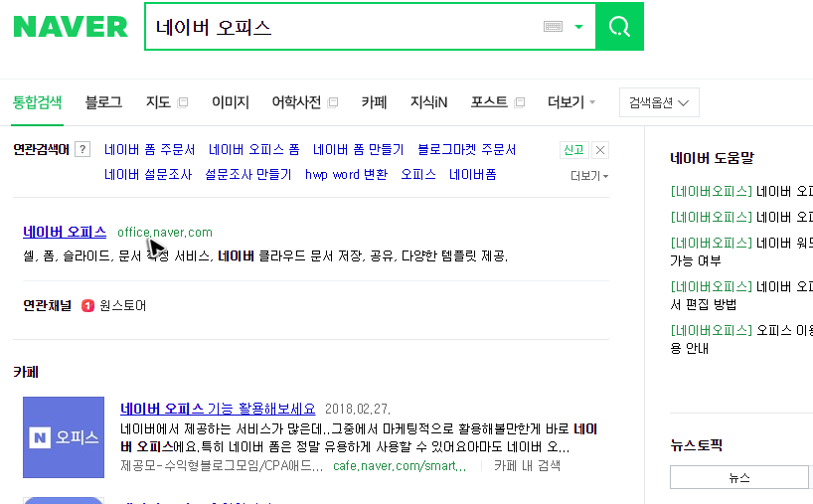Open cafe post 네이버 오피스 기능 활용해보세요
This screenshot has height=504, width=813.
(218, 409)
